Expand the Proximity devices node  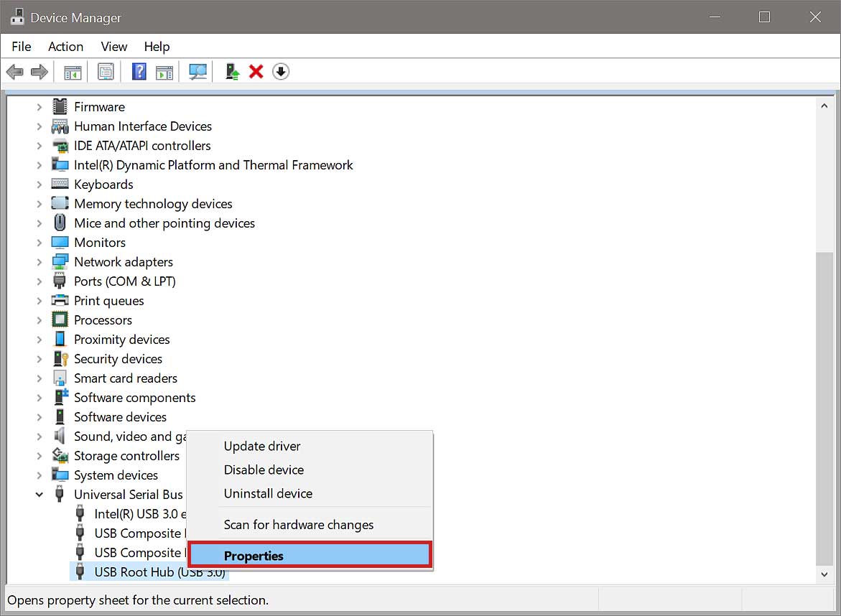(40, 340)
